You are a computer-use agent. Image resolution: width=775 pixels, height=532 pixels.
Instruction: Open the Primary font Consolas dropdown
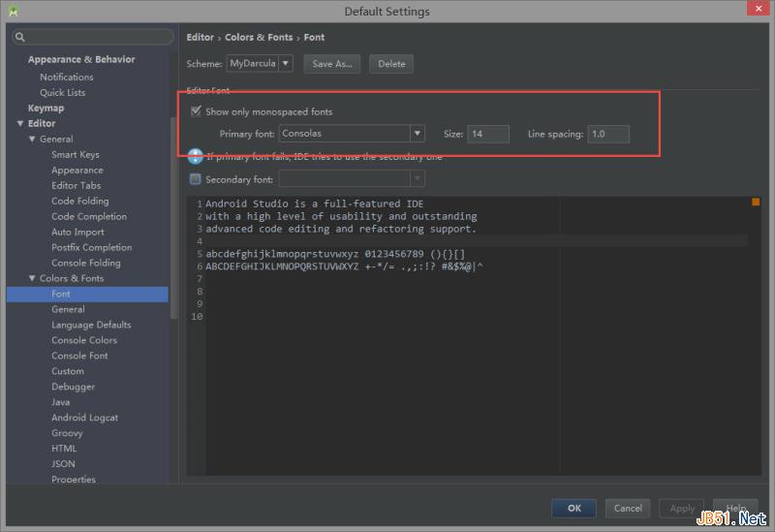[417, 134]
